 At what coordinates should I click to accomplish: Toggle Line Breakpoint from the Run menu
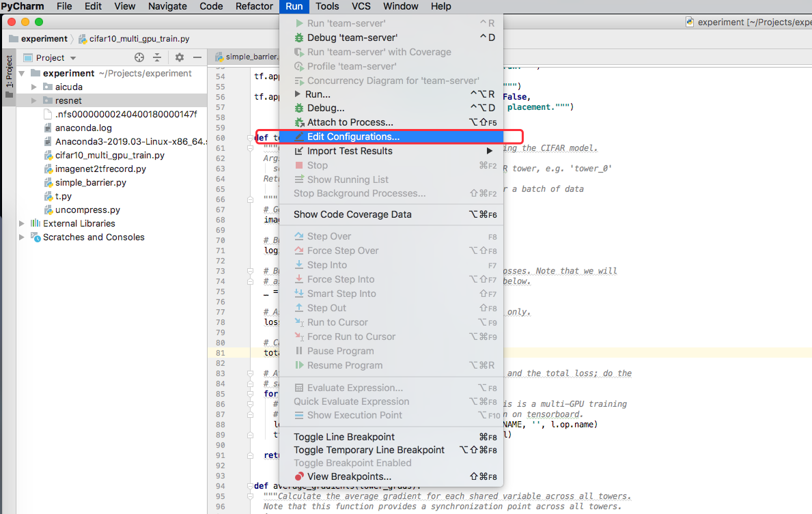(344, 437)
